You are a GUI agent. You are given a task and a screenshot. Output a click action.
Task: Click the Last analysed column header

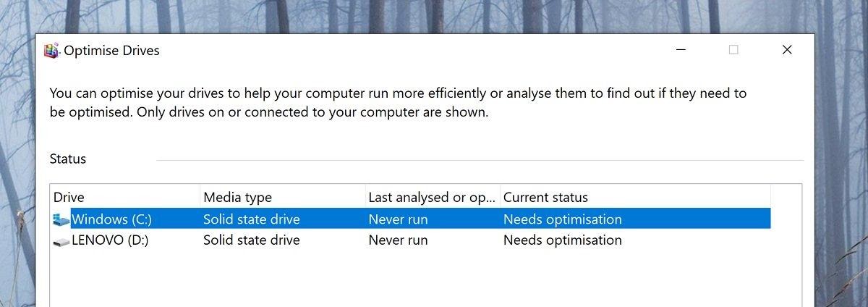click(x=433, y=197)
